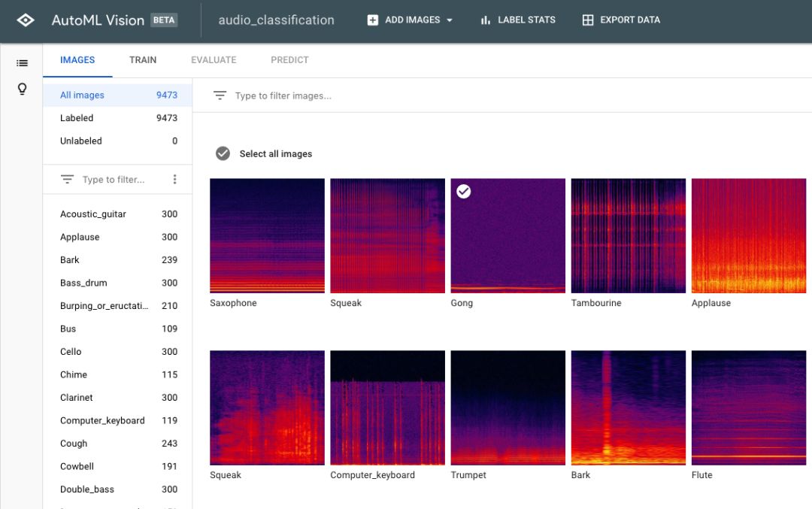Open the three-dot label options menu

click(x=175, y=180)
